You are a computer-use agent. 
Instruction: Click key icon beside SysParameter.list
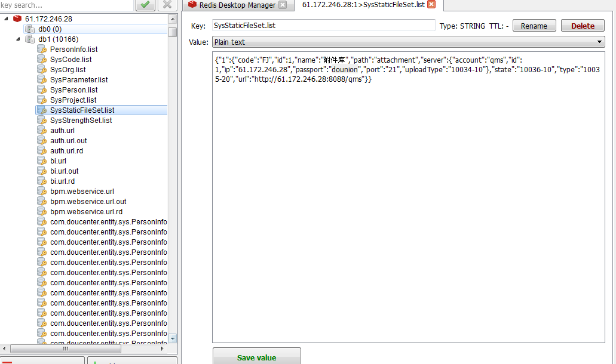click(x=42, y=79)
